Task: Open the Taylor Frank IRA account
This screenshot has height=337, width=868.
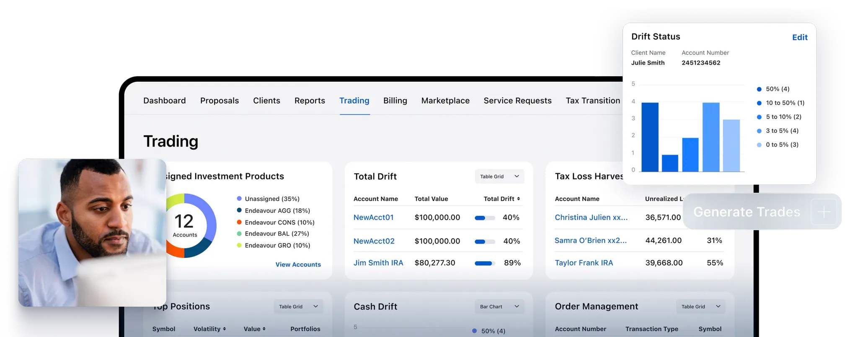Action: 584,263
